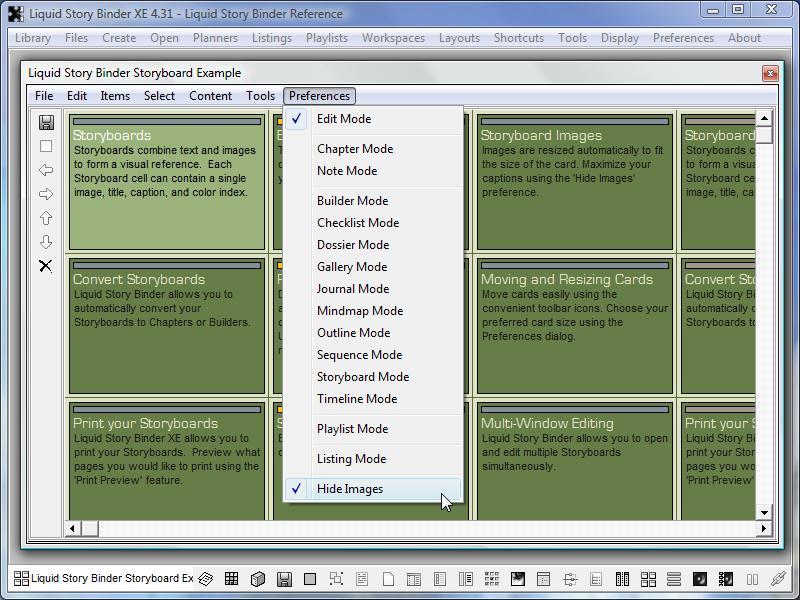Click the Liquid Story Binder Storyboard taskbar button
This screenshot has height=600, width=800.
point(103,578)
